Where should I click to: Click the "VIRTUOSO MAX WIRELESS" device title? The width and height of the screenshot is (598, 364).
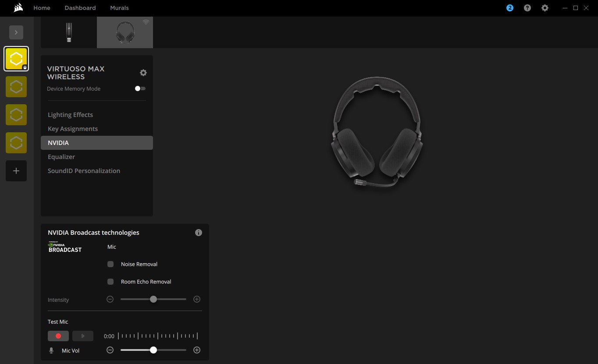76,73
